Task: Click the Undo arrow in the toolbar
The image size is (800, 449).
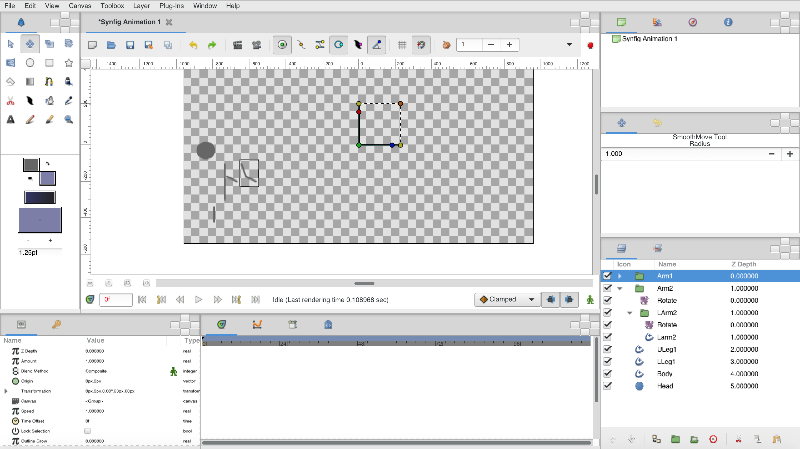Action: tap(192, 45)
